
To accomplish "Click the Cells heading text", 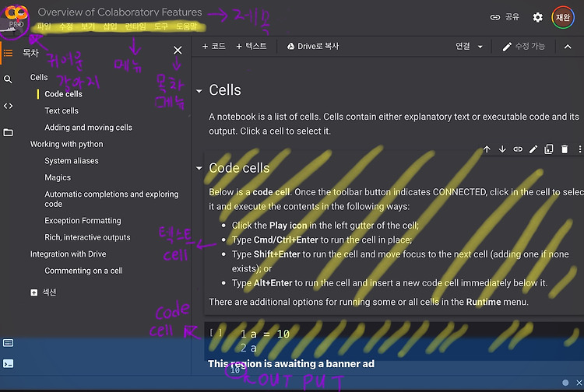I will [225, 90].
